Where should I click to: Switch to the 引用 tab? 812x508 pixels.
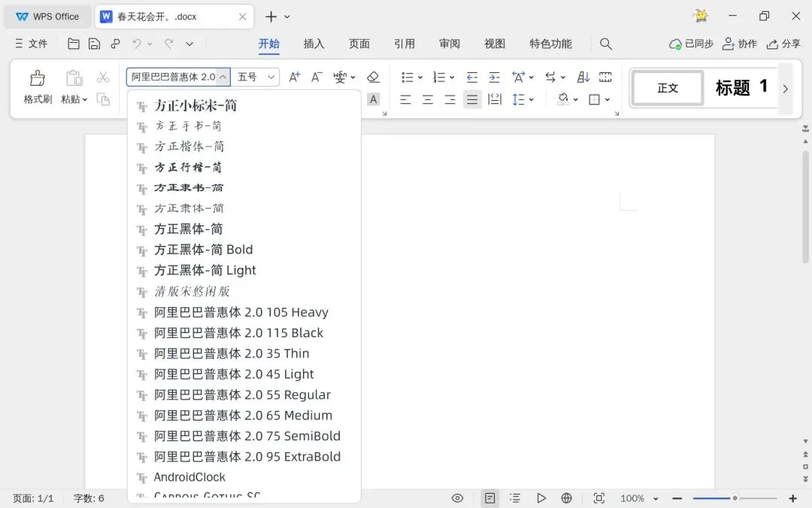click(404, 44)
